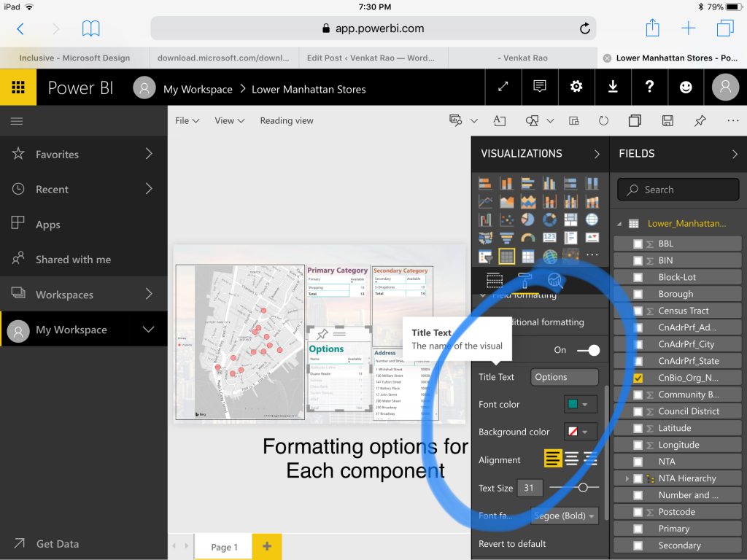Toggle the Title On switch

click(x=588, y=350)
